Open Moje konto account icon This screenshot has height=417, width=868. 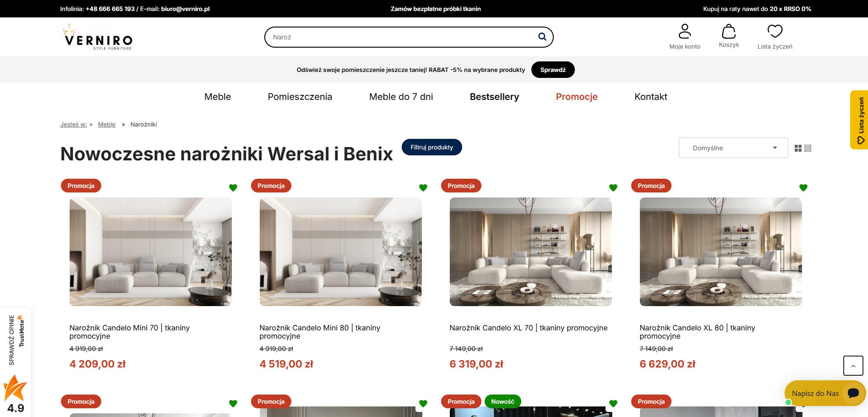(x=685, y=31)
